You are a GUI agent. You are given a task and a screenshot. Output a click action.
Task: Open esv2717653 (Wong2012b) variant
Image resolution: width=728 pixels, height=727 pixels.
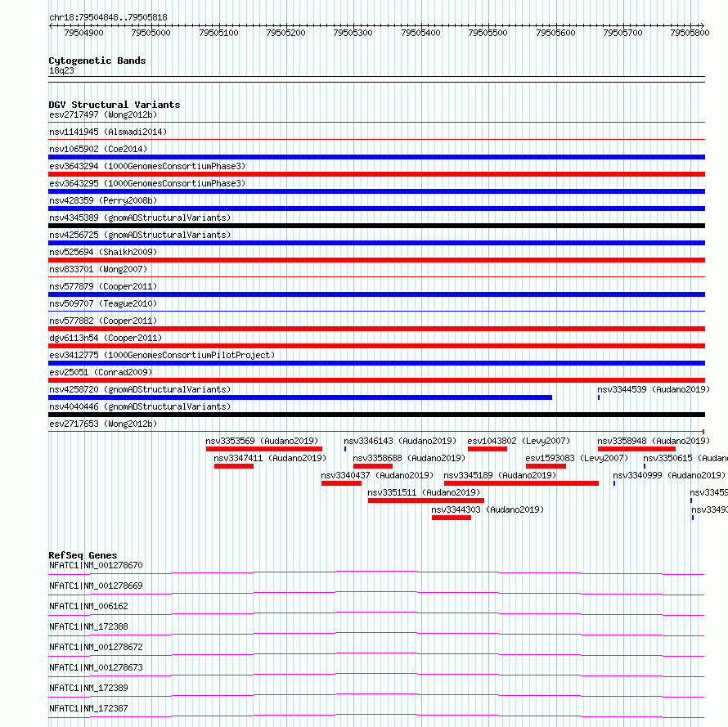[103, 424]
